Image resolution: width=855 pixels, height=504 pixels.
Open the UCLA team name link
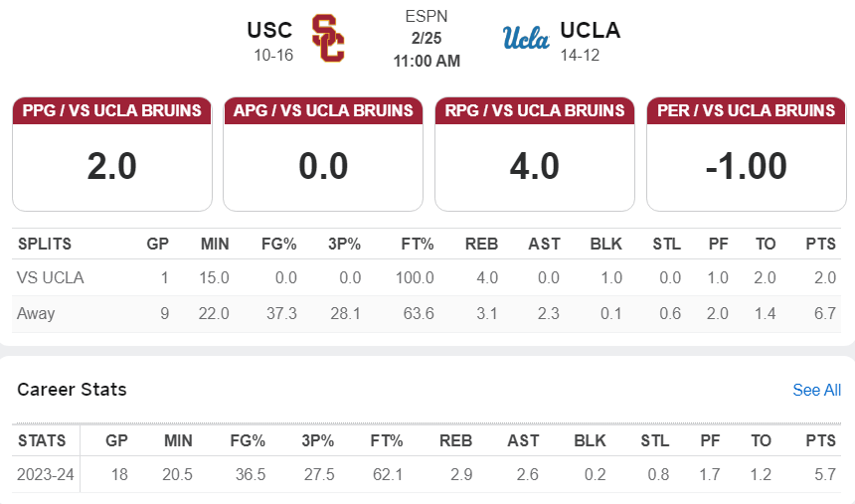[x=590, y=30]
